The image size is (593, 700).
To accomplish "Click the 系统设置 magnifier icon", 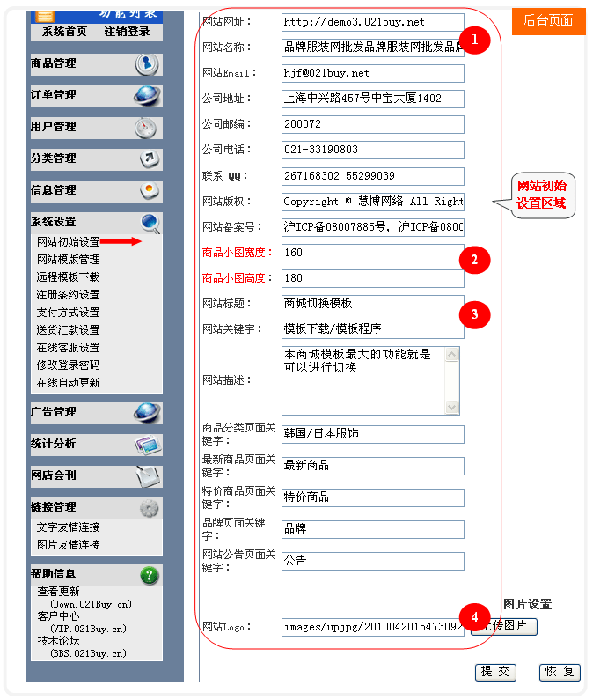I will pos(150,224).
